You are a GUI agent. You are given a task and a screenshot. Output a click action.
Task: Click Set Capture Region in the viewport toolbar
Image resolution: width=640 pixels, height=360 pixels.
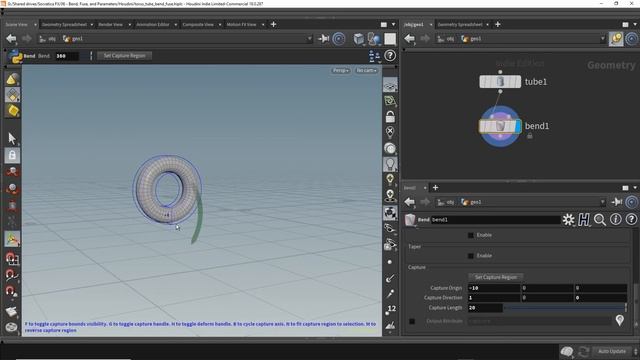[x=124, y=56]
